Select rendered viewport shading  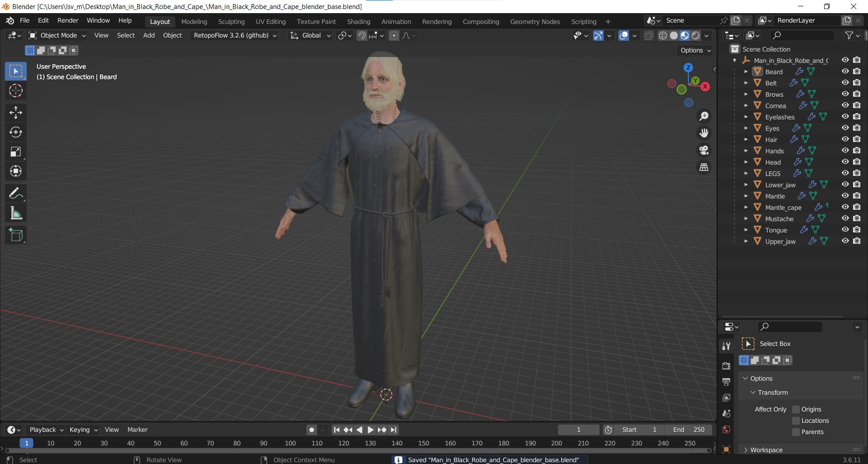pos(696,36)
